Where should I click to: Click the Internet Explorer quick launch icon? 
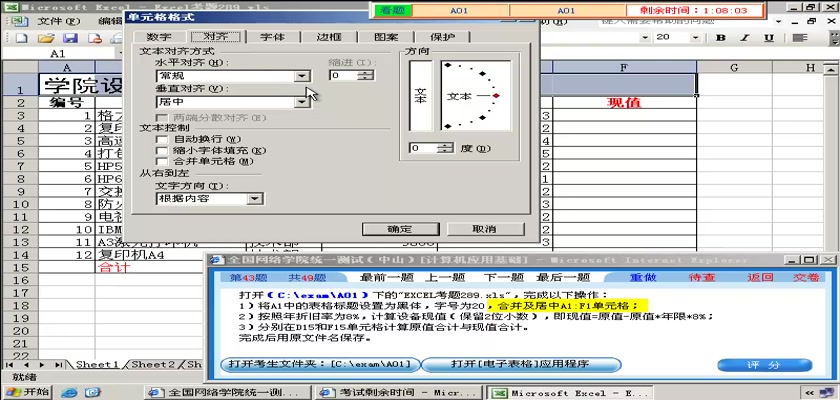click(69, 393)
